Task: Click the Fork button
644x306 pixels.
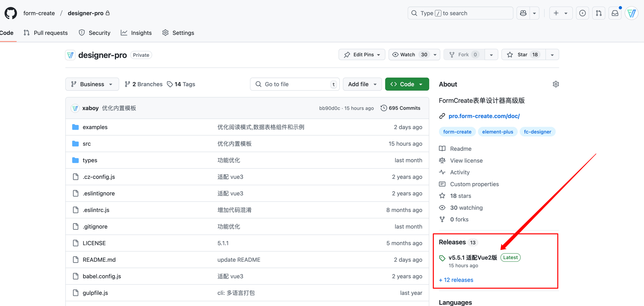Action: tap(464, 55)
